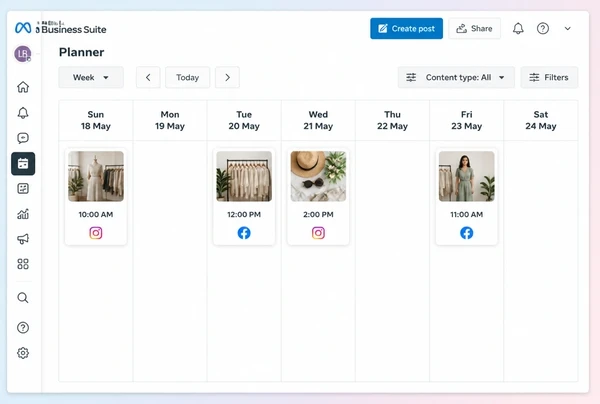Jump to Today in planner
Image resolution: width=600 pixels, height=404 pixels.
(x=188, y=77)
